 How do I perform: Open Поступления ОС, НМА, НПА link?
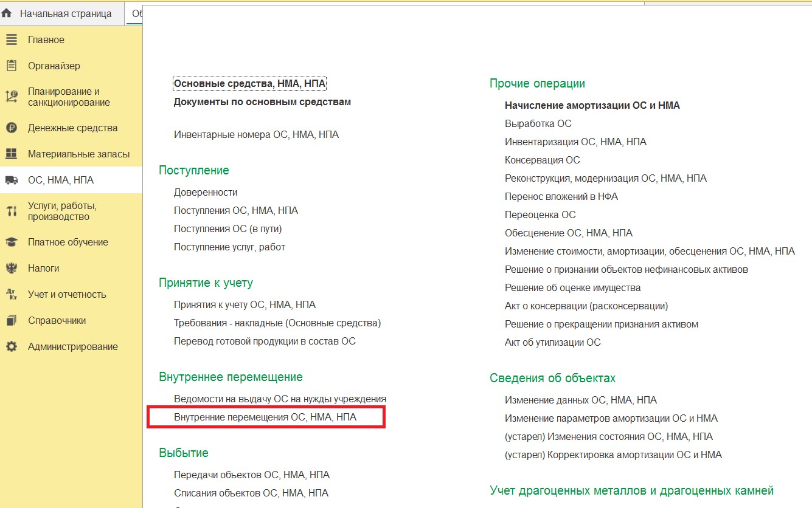[236, 210]
